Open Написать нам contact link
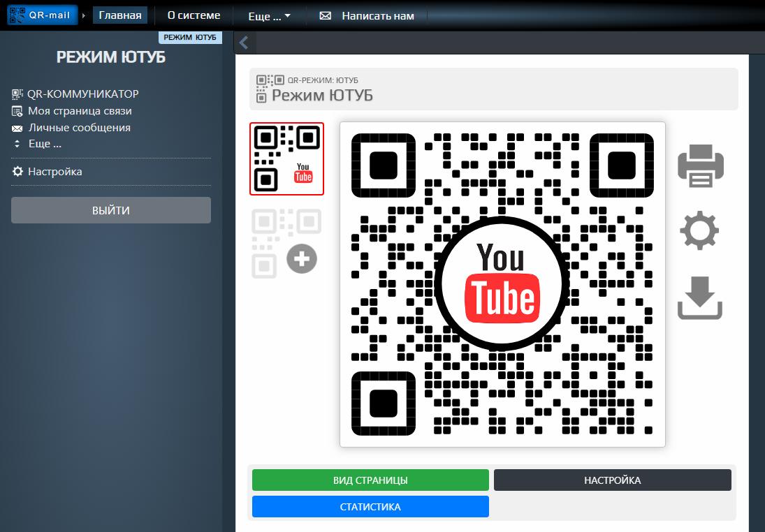The image size is (765, 532). coord(378,16)
